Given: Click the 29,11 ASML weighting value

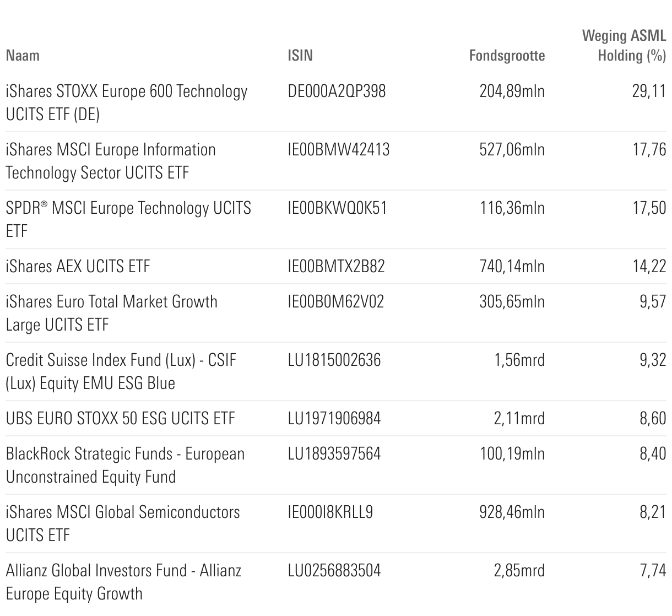Looking at the screenshot, I should [x=649, y=91].
